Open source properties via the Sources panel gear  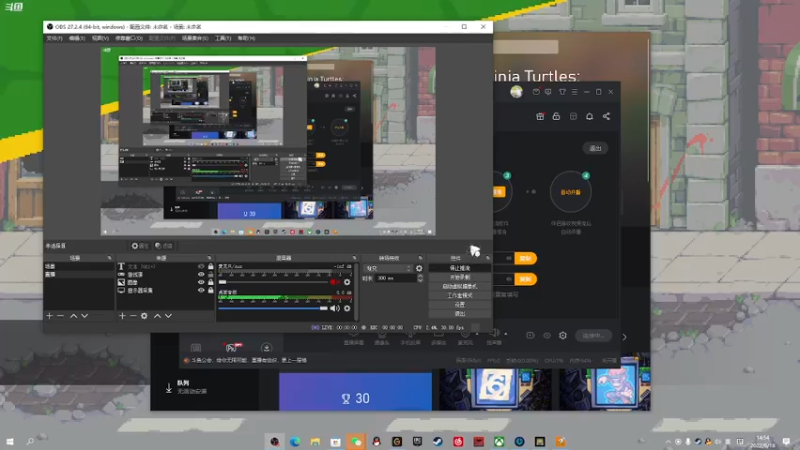point(144,316)
